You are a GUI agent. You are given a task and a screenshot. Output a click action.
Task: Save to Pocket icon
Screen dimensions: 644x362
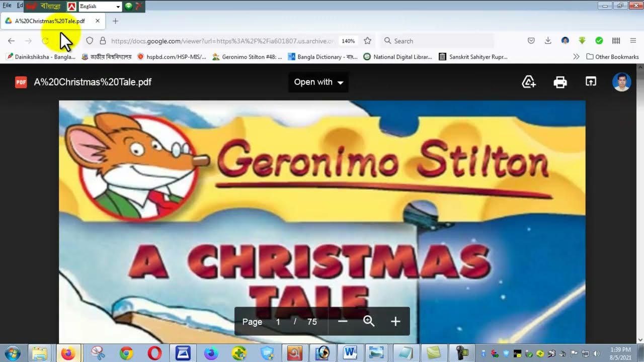point(531,41)
